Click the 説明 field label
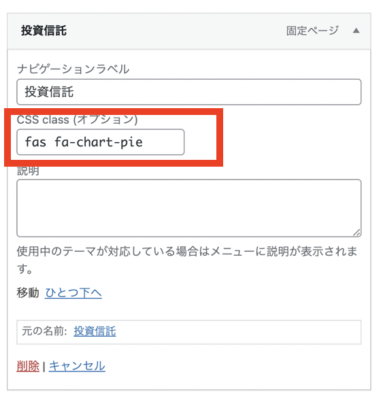 point(28,171)
